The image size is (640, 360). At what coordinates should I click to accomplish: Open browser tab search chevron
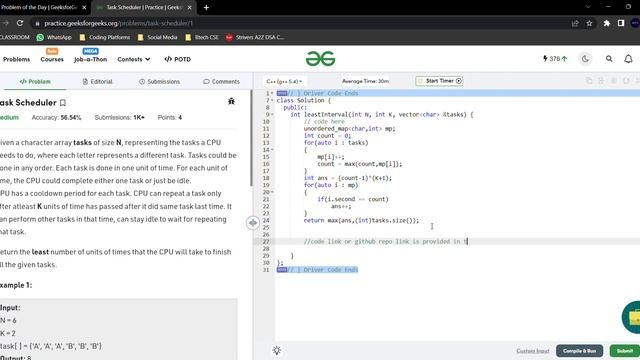click(x=588, y=7)
